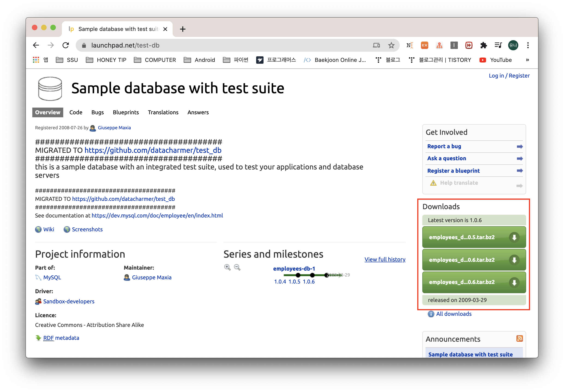Click the Report a bug arrow icon
Screen dimensions: 564x392
[x=519, y=147]
